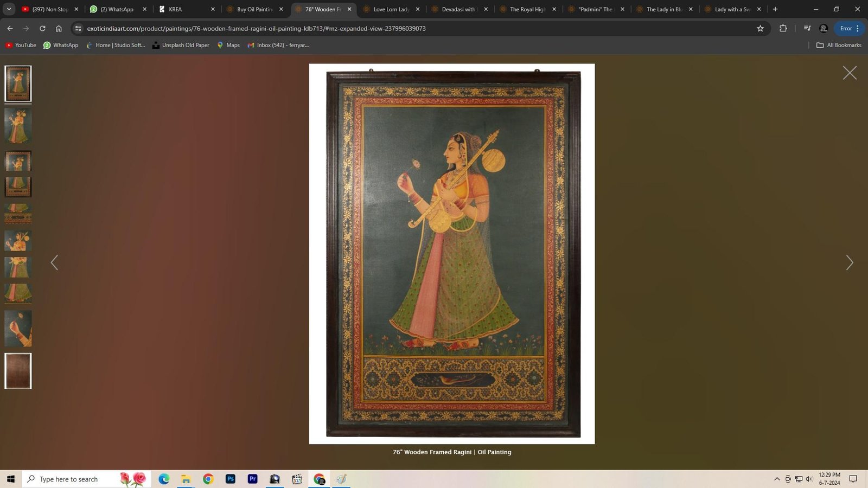Open Photoshop from the taskbar
Screen dimensions: 868x488
pyautogui.click(x=231, y=479)
